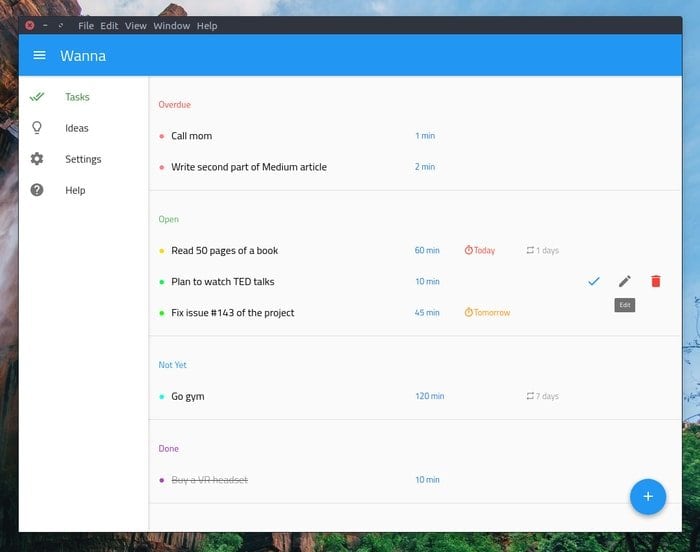Click yellow priority dot of Read 50 pages
Viewport: 700px width, 552px height.
click(162, 251)
